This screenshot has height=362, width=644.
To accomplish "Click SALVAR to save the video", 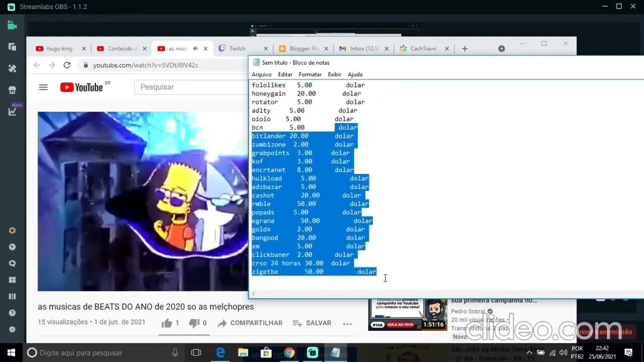I will pos(312,323).
